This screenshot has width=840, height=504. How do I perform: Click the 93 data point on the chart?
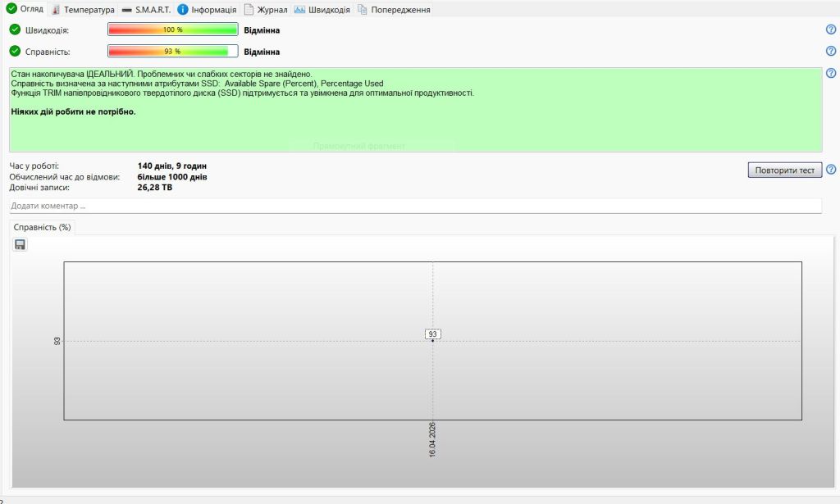coord(433,341)
